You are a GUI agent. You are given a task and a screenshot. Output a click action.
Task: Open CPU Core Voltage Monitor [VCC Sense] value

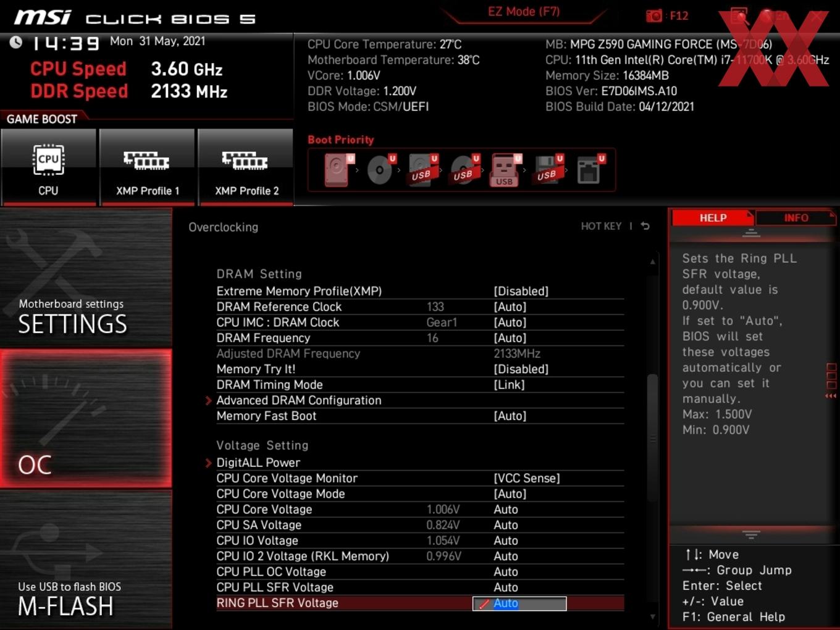pyautogui.click(x=526, y=478)
